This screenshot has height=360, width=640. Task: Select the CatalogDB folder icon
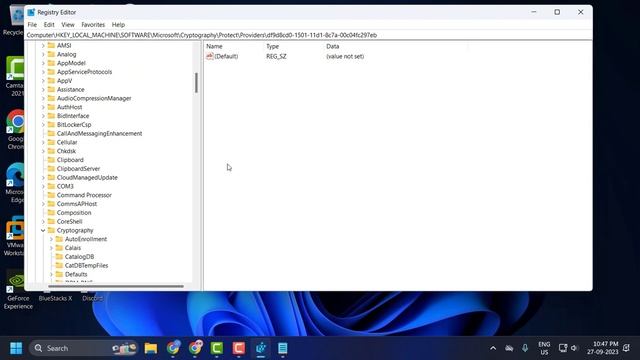click(59, 257)
